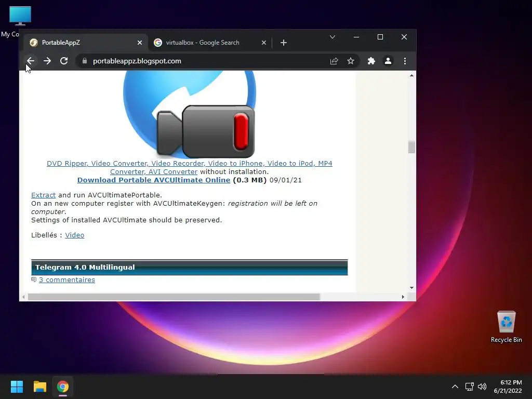View site info via the lock icon
Image resolution: width=532 pixels, height=399 pixels.
tap(85, 61)
